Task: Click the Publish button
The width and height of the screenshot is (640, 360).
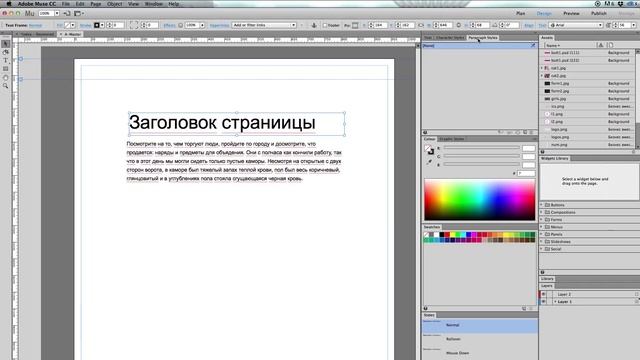Action: point(599,13)
